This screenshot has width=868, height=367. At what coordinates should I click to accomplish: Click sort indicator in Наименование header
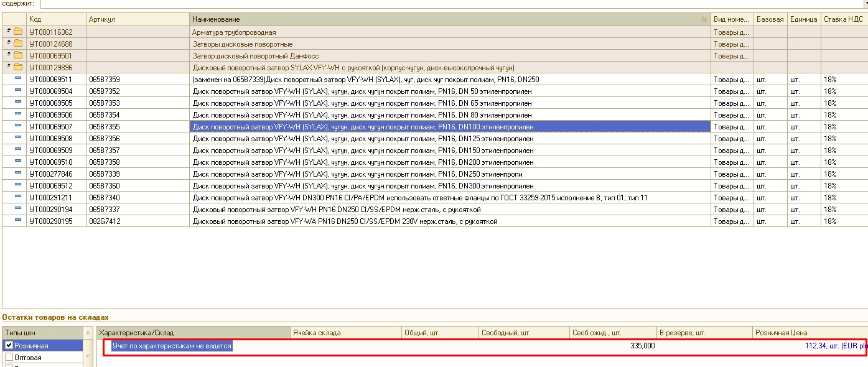pyautogui.click(x=704, y=19)
